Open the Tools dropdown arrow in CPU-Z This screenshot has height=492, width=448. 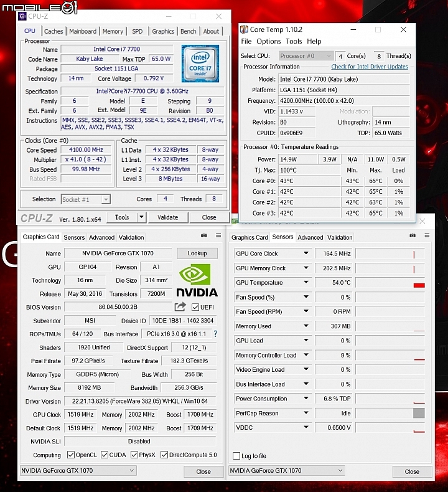point(142,217)
